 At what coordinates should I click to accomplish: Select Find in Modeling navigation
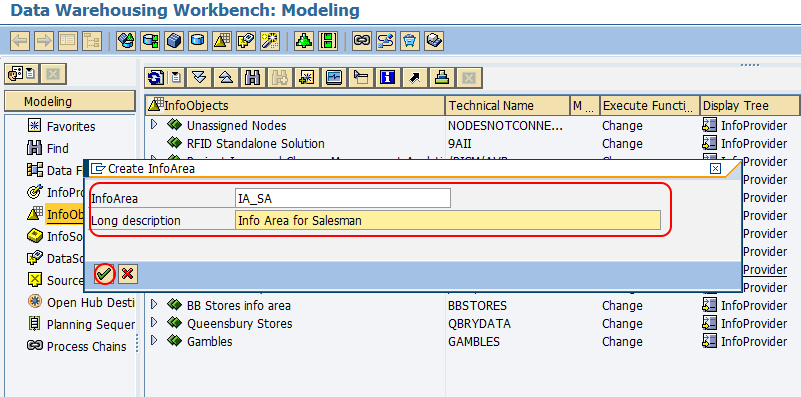pos(58,148)
